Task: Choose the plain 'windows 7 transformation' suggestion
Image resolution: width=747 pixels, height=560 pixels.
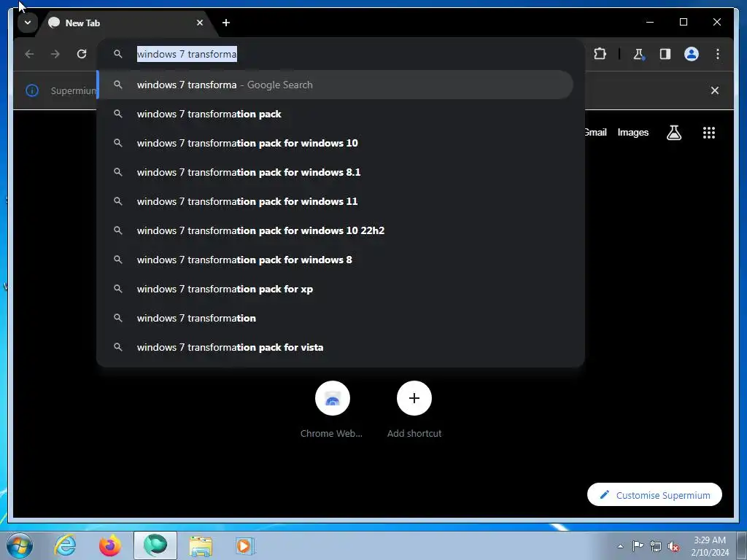Action: pos(336,318)
